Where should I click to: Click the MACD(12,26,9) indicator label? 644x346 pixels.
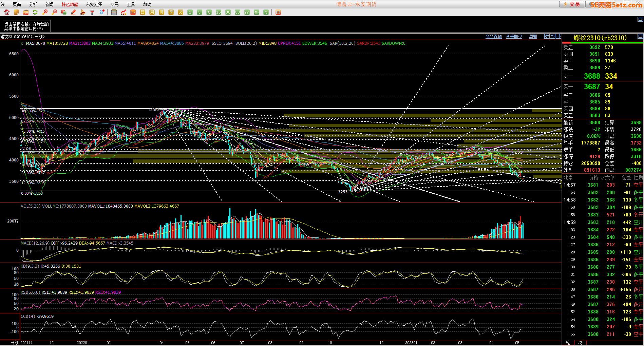(35, 243)
